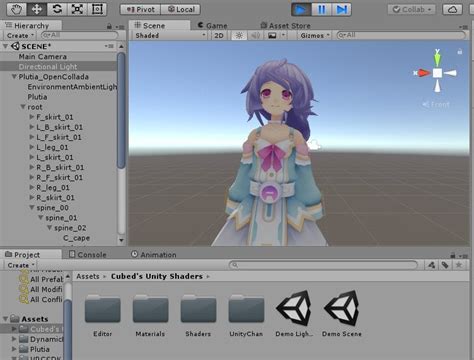Expand L_leg_01 bone
The height and width of the screenshot is (360, 474).
click(32, 147)
